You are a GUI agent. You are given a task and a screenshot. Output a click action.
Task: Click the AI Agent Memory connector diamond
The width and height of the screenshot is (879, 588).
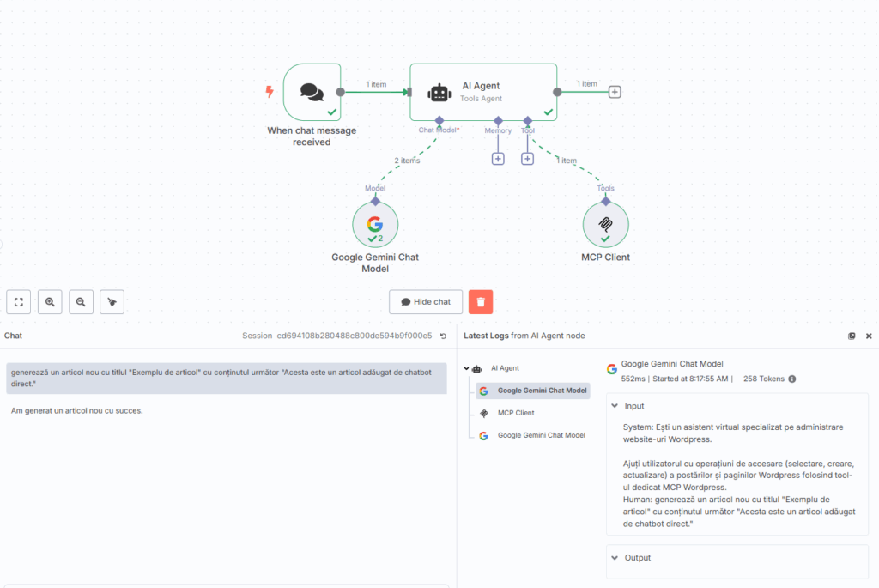pos(498,120)
